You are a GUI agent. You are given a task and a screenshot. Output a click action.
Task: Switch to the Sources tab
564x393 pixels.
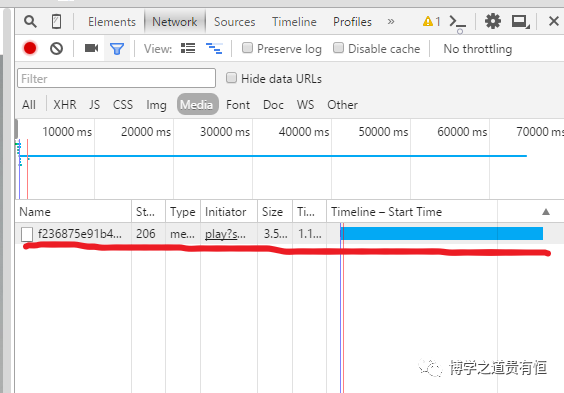click(235, 22)
